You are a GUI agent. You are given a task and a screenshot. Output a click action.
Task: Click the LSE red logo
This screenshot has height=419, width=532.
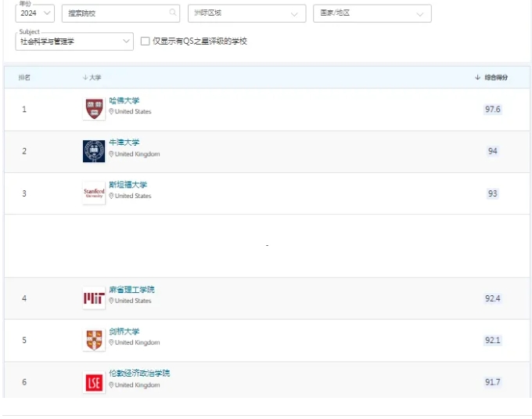[94, 382]
